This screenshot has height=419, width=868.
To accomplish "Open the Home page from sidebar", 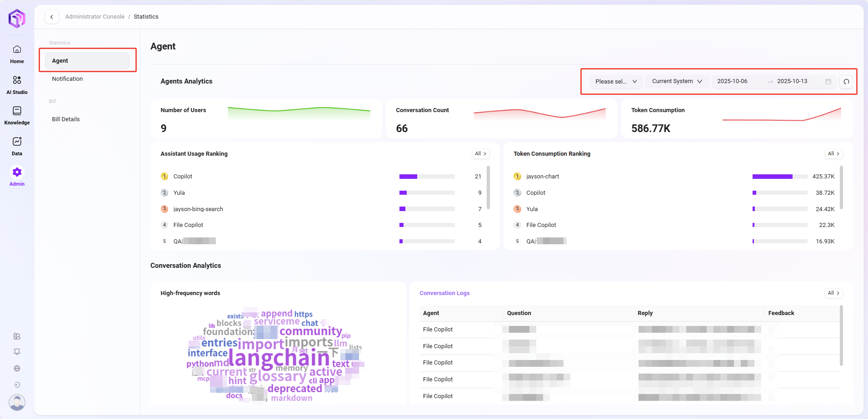I will click(17, 54).
